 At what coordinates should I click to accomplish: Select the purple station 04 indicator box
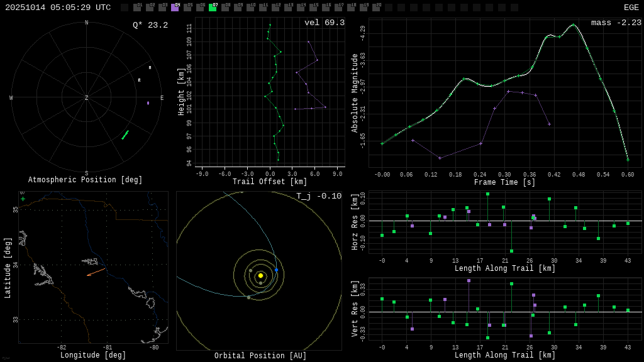click(175, 8)
